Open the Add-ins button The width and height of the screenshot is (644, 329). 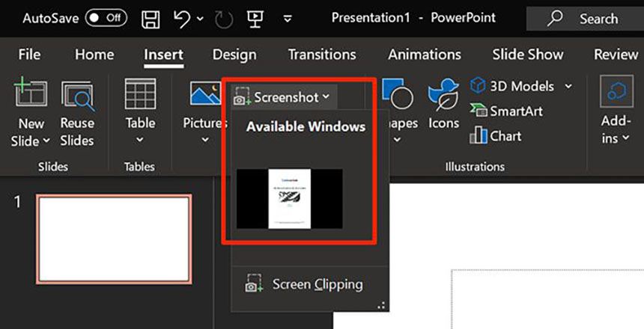(x=616, y=112)
